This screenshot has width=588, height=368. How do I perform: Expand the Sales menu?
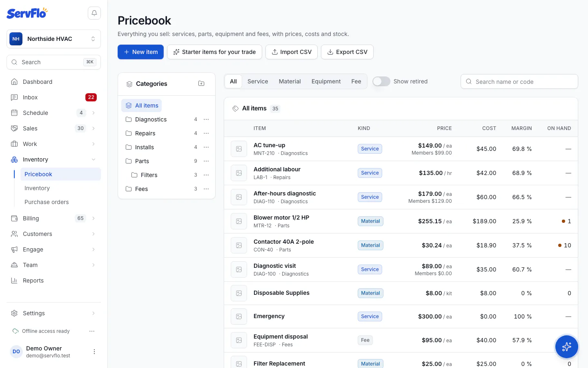point(94,128)
